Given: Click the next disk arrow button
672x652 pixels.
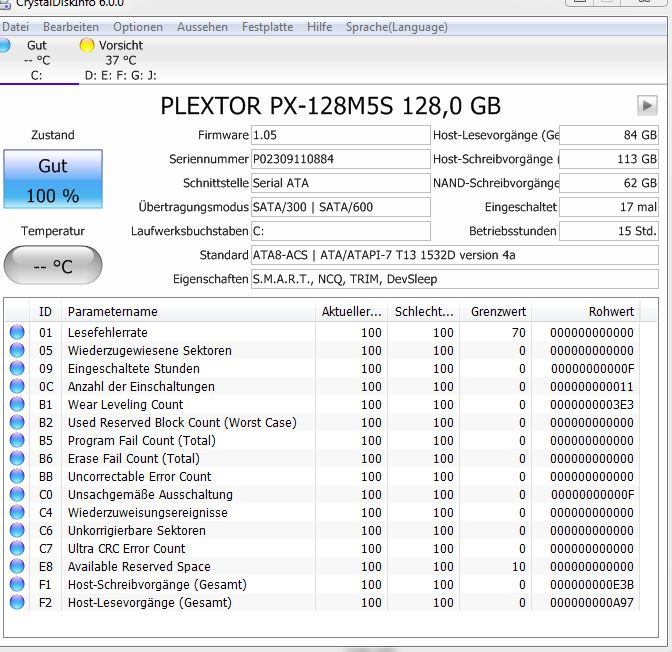Looking at the screenshot, I should [647, 105].
